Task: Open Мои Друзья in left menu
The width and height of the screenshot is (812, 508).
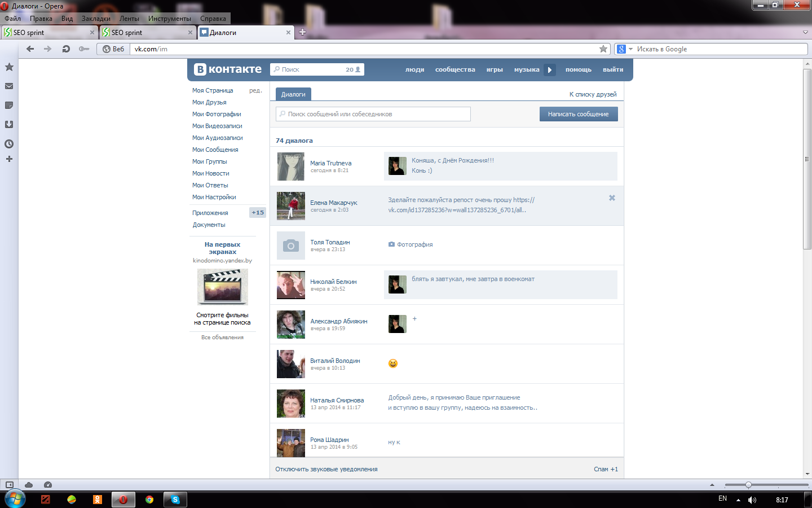Action: click(x=209, y=102)
